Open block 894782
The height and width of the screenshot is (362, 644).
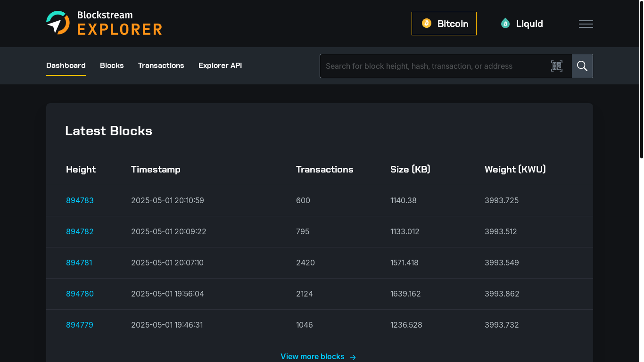(80, 231)
